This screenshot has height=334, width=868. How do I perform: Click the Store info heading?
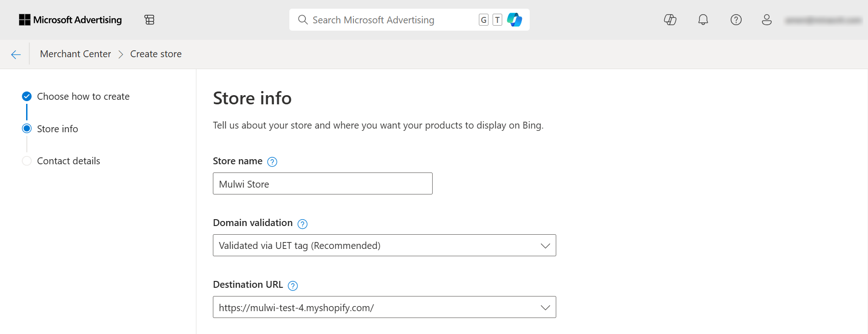[x=252, y=98]
